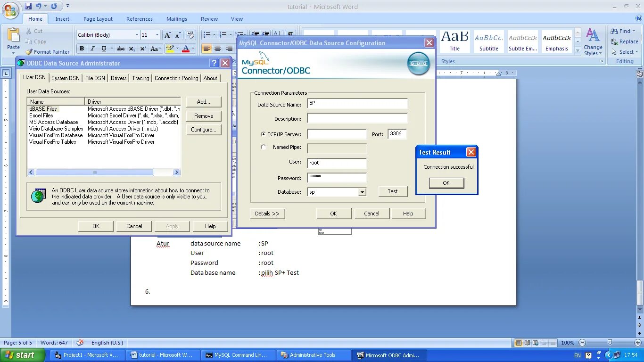Click horizontal scrollbar in User Data Sources list
Viewport: 644px width, 362px height.
(104, 173)
